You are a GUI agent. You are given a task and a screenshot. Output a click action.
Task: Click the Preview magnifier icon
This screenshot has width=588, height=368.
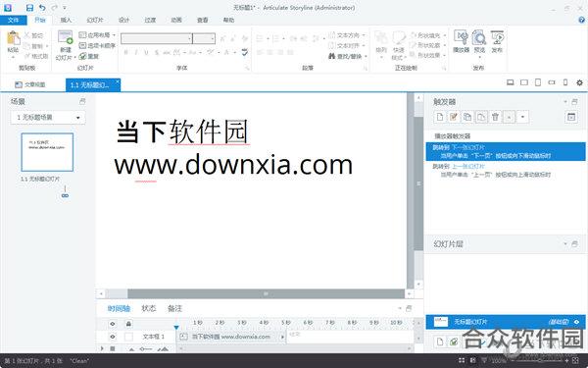tap(479, 37)
